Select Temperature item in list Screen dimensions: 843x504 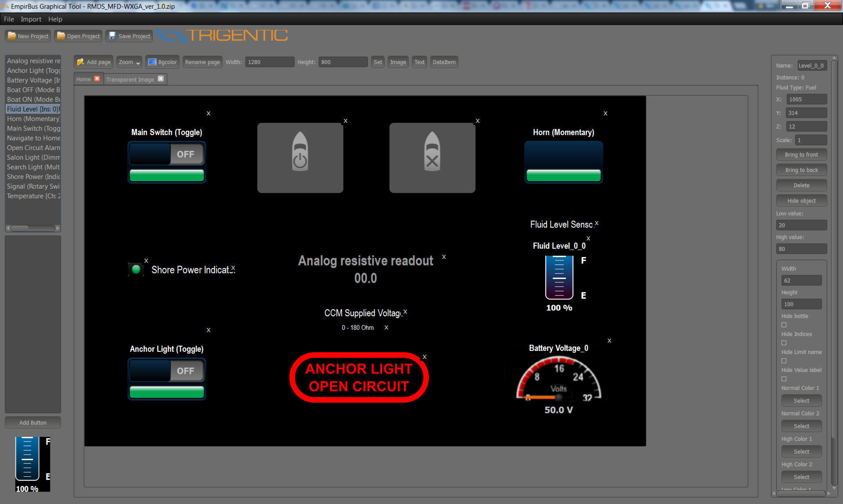[33, 196]
